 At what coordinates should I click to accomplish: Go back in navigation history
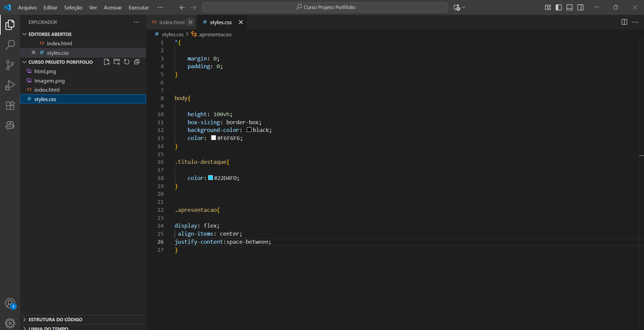click(x=182, y=7)
